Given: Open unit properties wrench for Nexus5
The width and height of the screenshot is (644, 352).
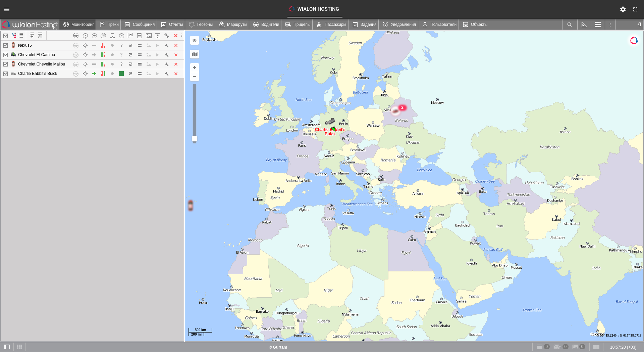Looking at the screenshot, I should click(166, 45).
